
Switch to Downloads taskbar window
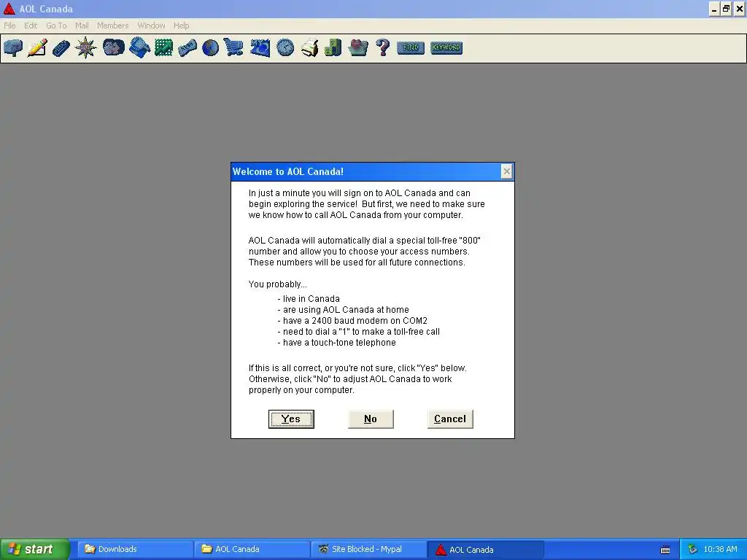click(x=135, y=549)
